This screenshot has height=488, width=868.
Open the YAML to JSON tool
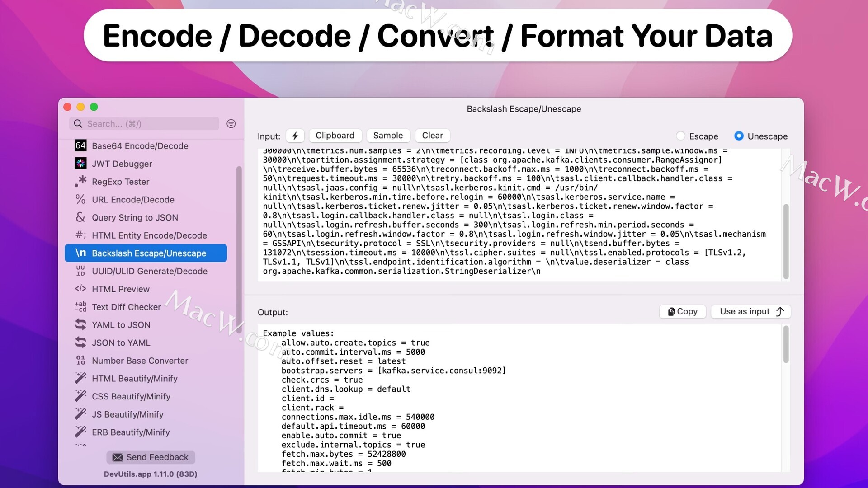click(121, 325)
